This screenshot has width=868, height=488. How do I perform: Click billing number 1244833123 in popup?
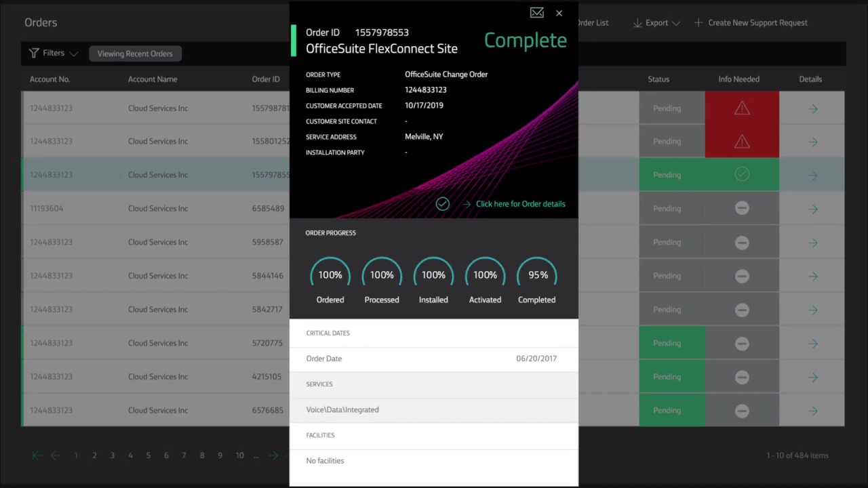coord(426,90)
